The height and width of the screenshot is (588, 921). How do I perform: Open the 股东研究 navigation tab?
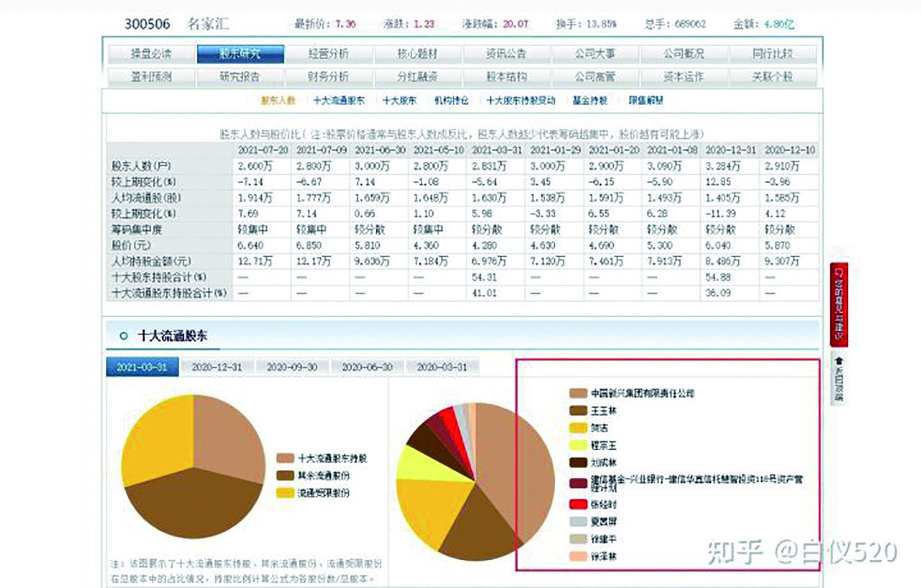[x=239, y=53]
